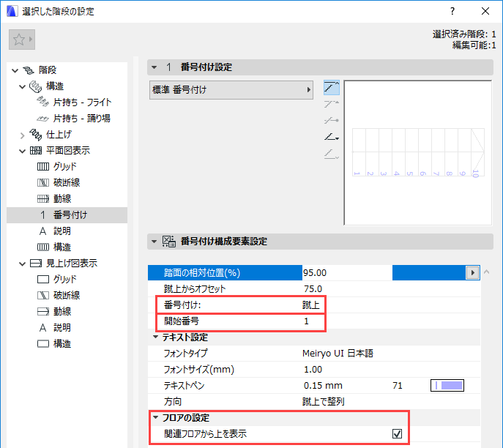Click the 蹴上からオフセット value 75.0
The width and height of the screenshot is (503, 448).
(x=313, y=288)
